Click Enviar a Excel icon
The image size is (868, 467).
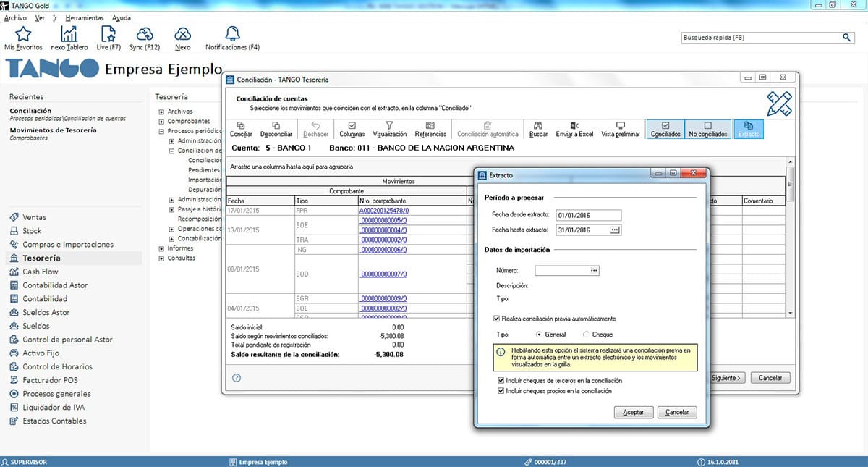point(574,129)
